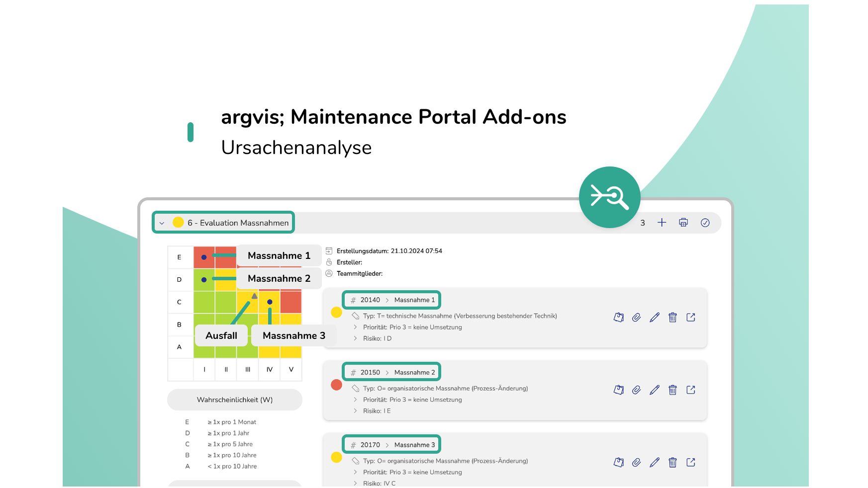
Task: Delete Massnahme 2 via the trash icon
Action: (673, 390)
